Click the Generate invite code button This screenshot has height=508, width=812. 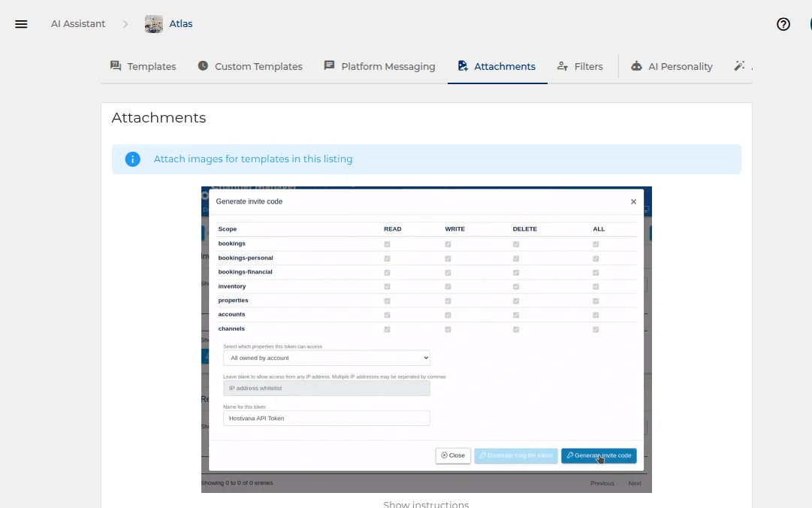pos(599,455)
